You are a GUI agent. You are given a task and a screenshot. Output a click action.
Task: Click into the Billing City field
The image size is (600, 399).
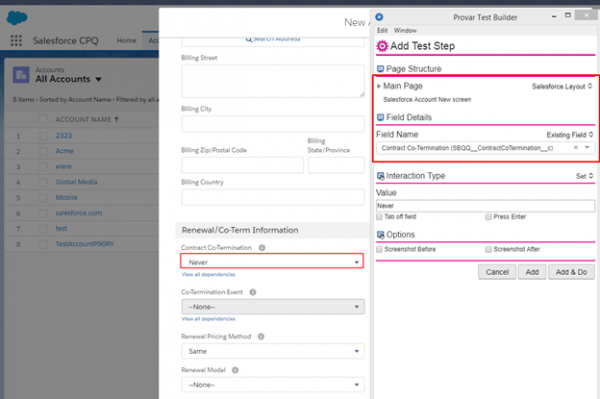(273, 124)
